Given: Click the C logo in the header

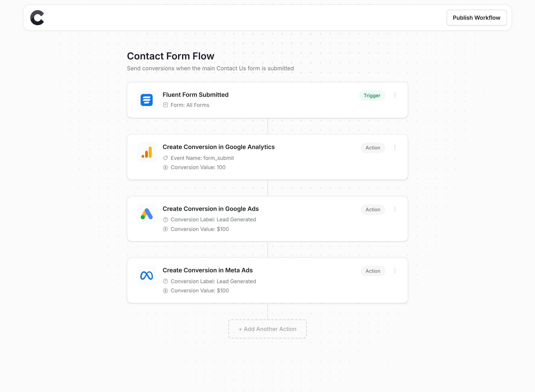Looking at the screenshot, I should (x=37, y=17).
